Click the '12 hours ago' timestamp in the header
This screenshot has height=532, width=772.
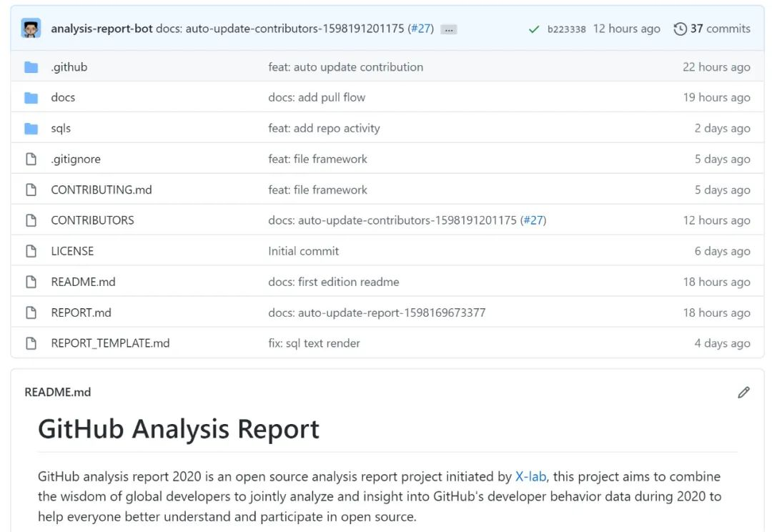(626, 29)
